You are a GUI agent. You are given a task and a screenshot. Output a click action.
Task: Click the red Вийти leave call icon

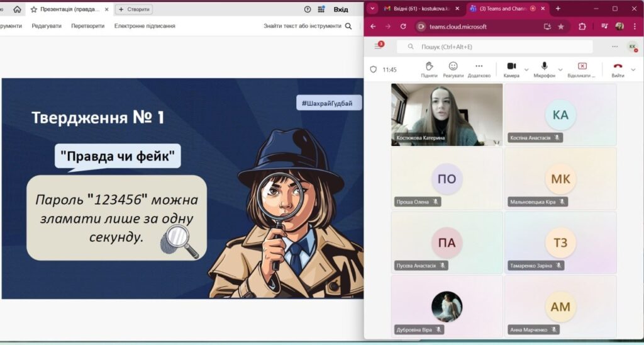tap(618, 66)
